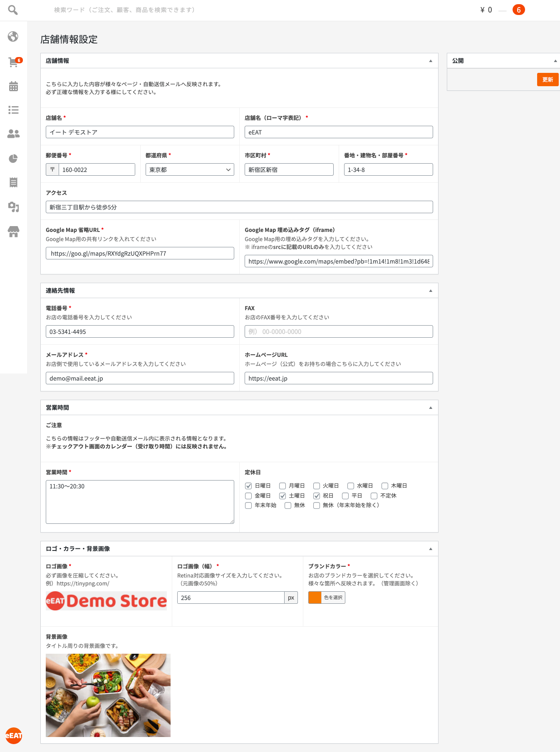560x752 pixels.
Task: Click the 電話番号 input field
Action: pyautogui.click(x=140, y=332)
